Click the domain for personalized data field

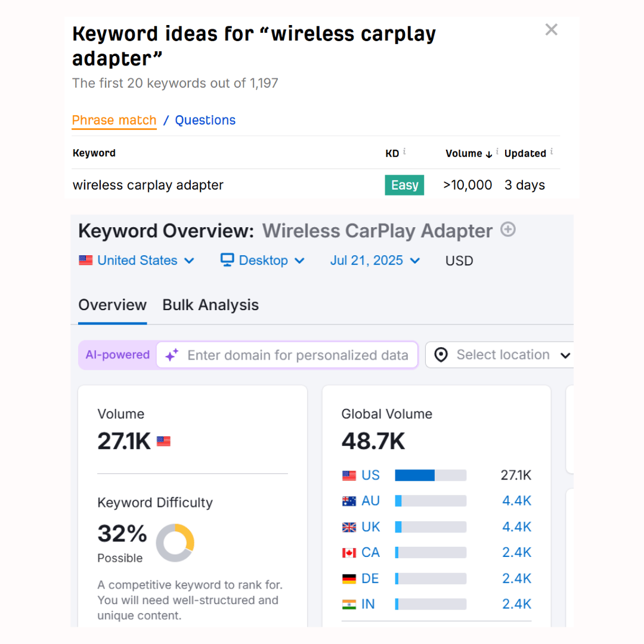coord(287,355)
